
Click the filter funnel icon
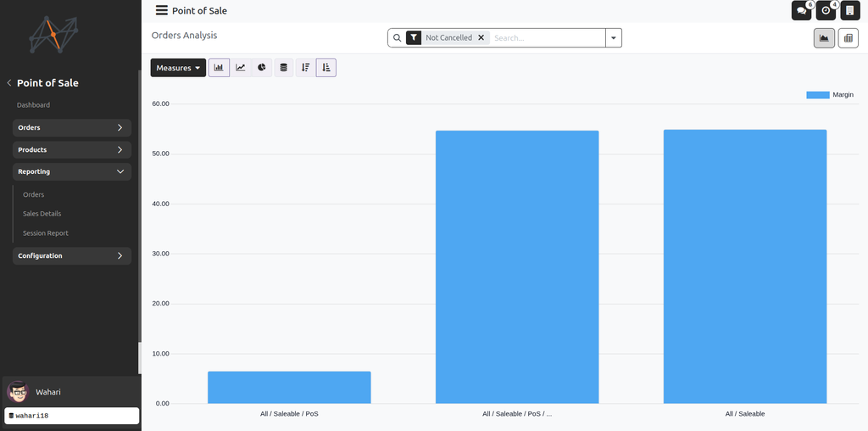(414, 37)
